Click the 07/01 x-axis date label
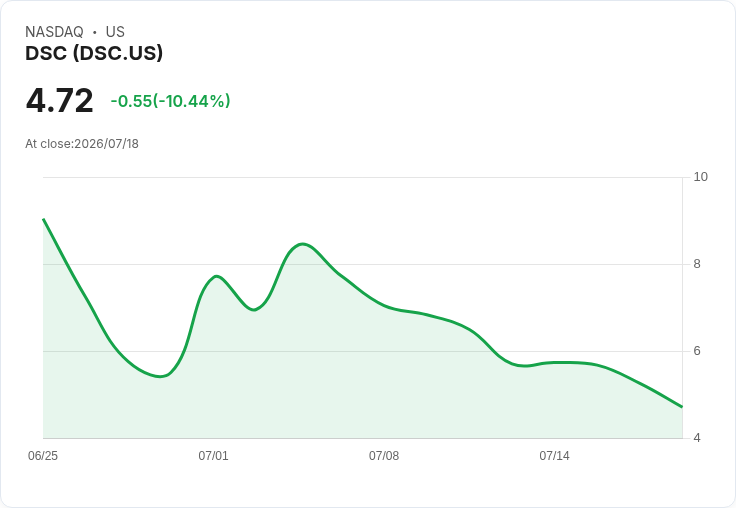This screenshot has height=508, width=736. click(x=213, y=455)
